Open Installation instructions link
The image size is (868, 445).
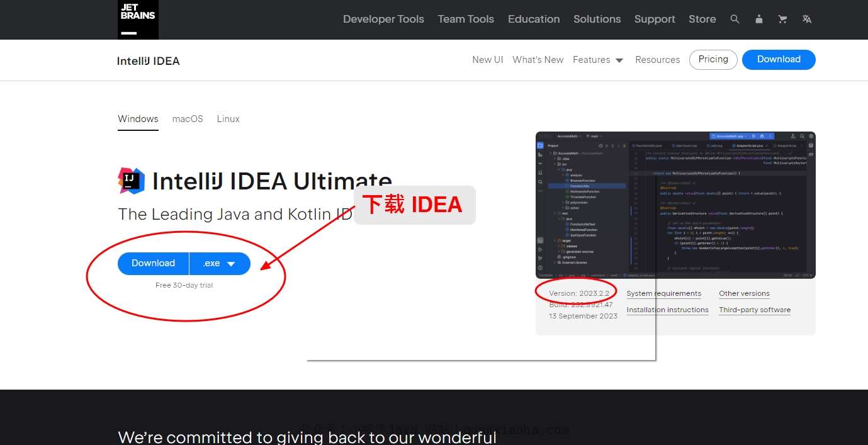click(667, 310)
